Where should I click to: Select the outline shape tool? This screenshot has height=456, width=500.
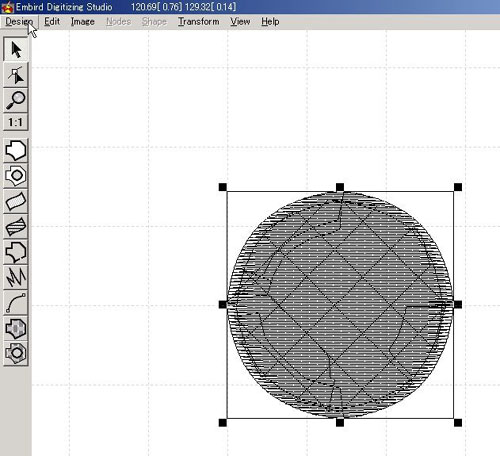[16, 252]
